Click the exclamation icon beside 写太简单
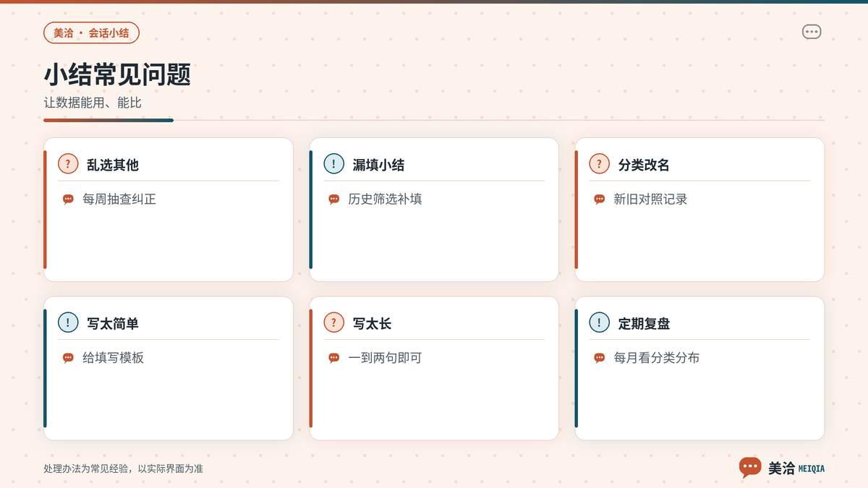Screen dimensions: 868x488 coord(68,322)
